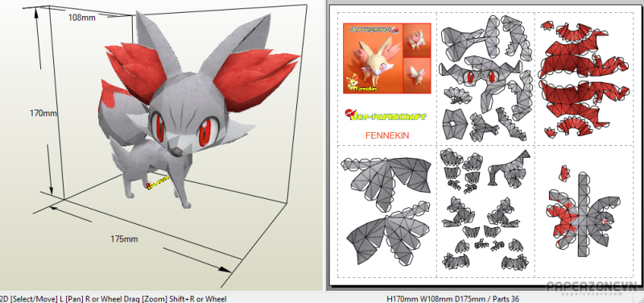Select the upper small Fennekin photo thumbnail
The height and width of the screenshot is (303, 644).
click(417, 39)
